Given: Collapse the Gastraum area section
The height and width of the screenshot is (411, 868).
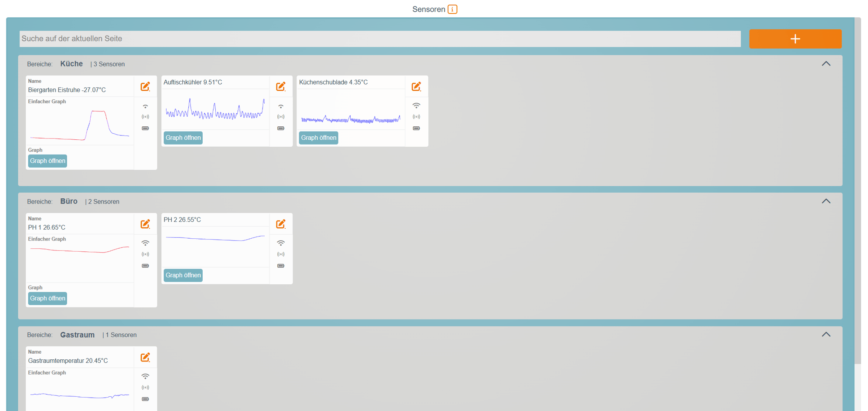Looking at the screenshot, I should [x=826, y=335].
